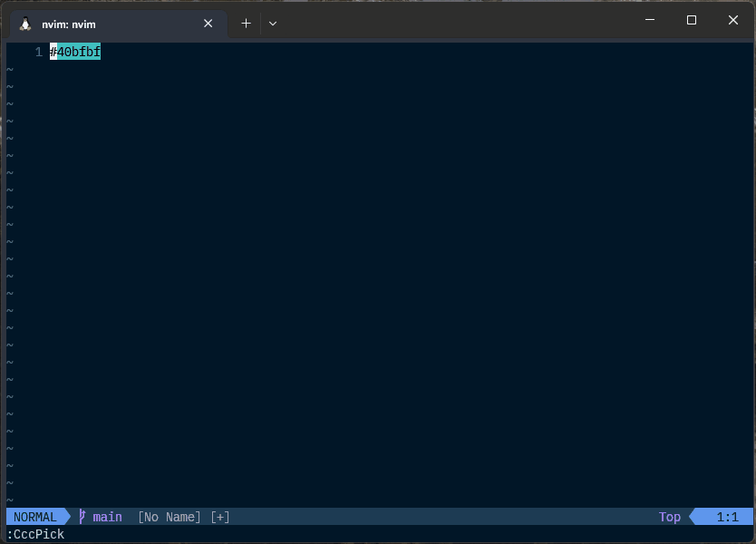Click the highlighted #40bfbf color code
The width and height of the screenshot is (756, 544).
click(x=75, y=52)
